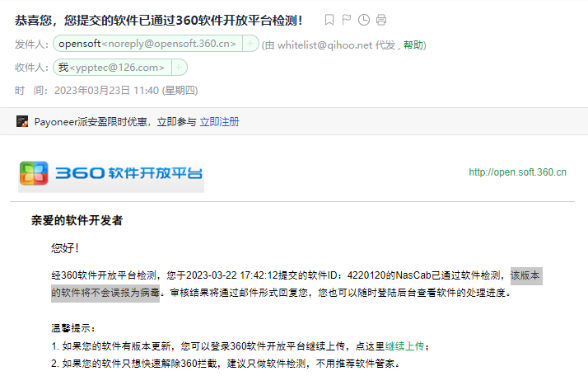Screen dimensions: 588x376
Task: Select the recipient chip 我<ypptec@126.com>
Action: [x=111, y=68]
